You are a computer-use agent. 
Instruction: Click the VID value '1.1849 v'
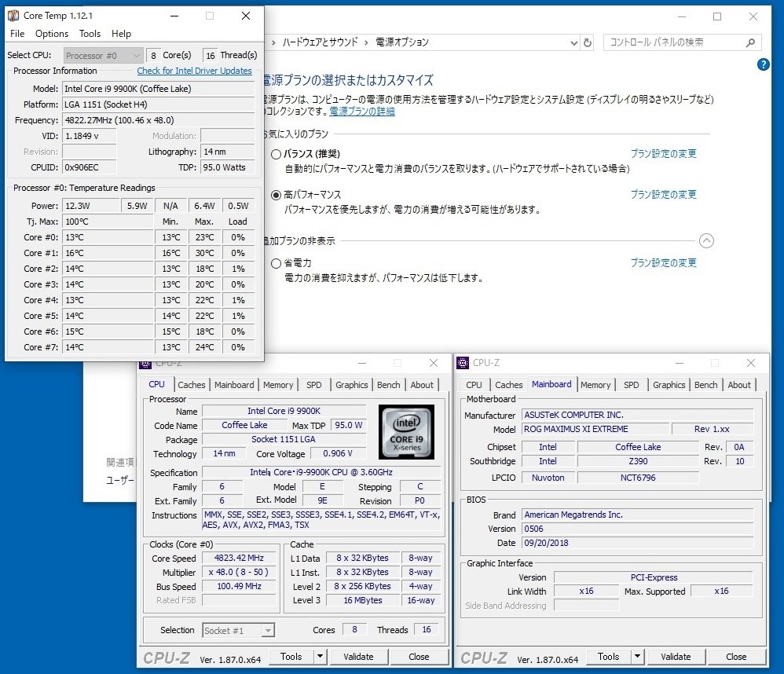coord(89,136)
